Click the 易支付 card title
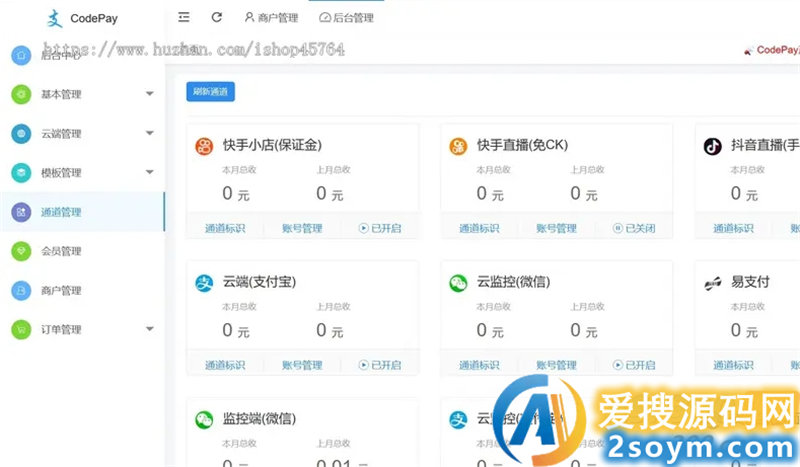The image size is (800, 467). point(750,282)
